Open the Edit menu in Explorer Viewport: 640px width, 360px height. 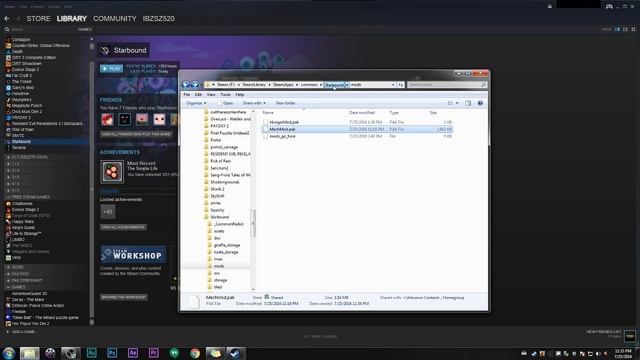198,95
